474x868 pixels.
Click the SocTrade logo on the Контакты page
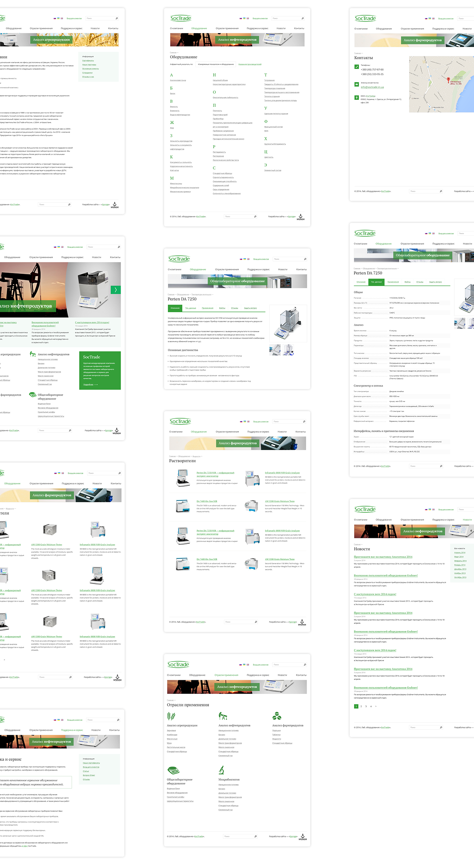(365, 18)
